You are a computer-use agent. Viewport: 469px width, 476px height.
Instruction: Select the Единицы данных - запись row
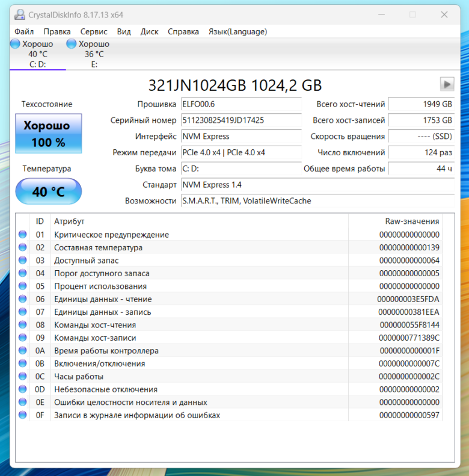[229, 312]
